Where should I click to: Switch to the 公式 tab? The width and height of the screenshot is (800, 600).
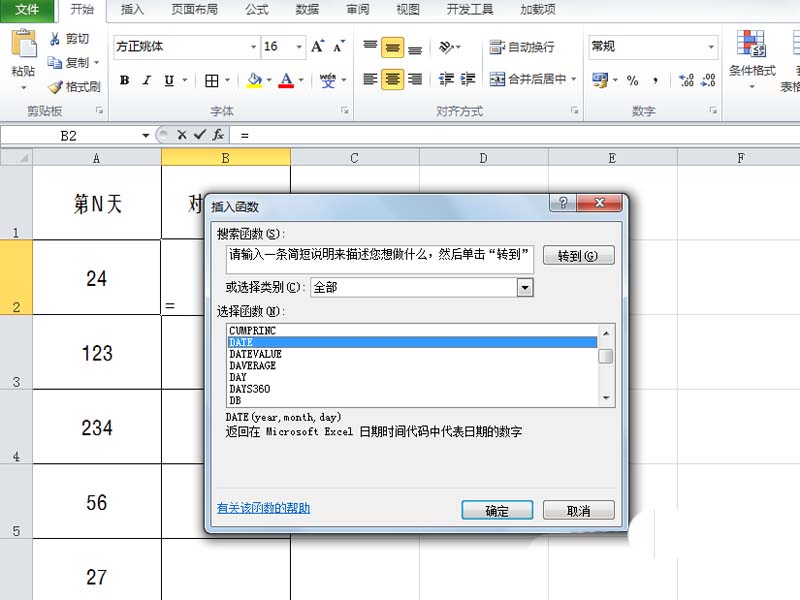pyautogui.click(x=257, y=10)
